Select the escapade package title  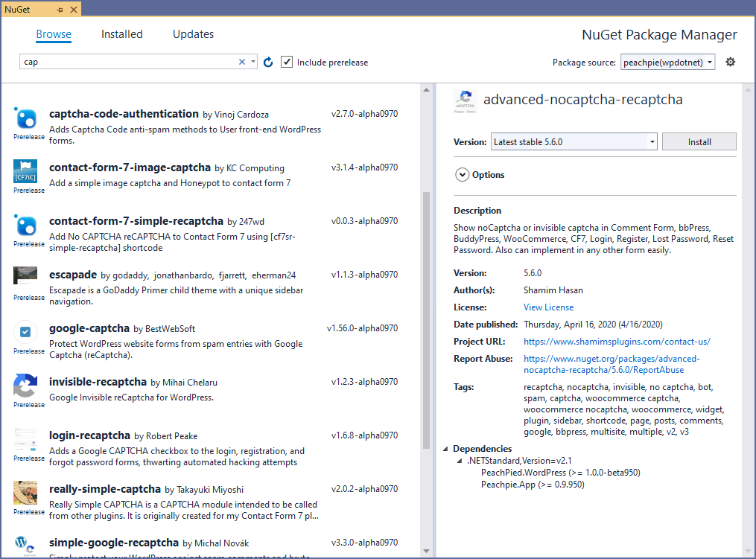pyautogui.click(x=73, y=274)
